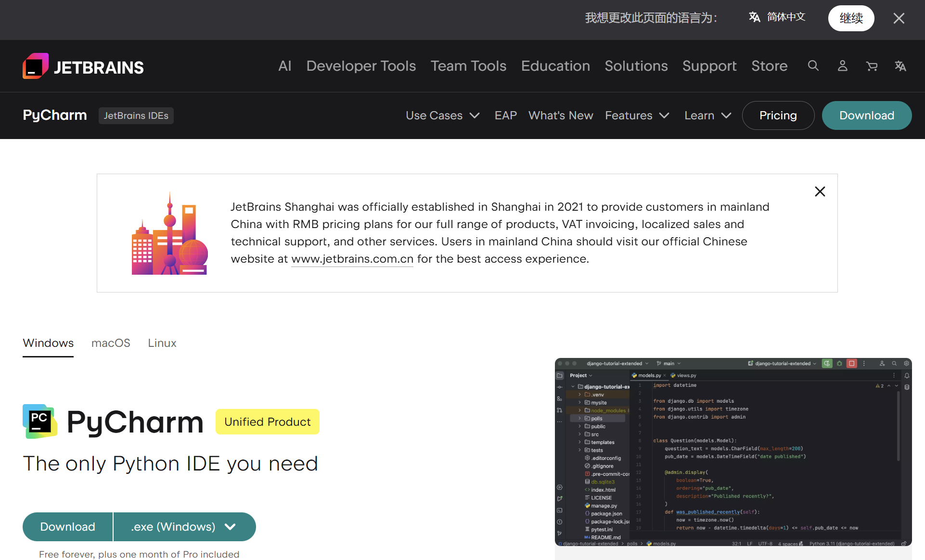Click 'The only Python IDE you need' heading
The height and width of the screenshot is (560, 925).
pyautogui.click(x=170, y=464)
